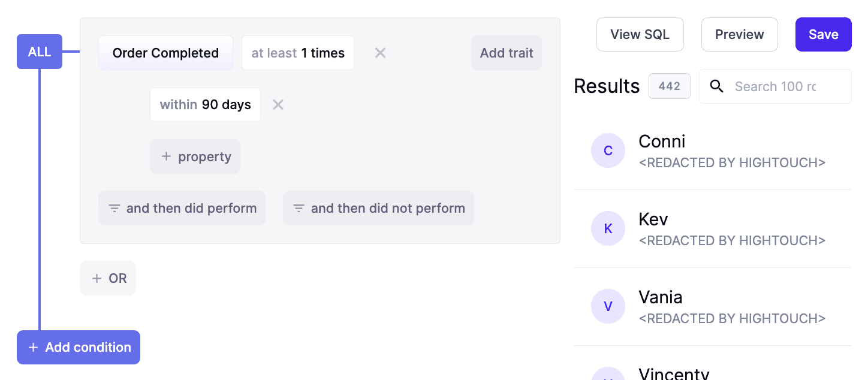
Task: Click Add condition button
Action: pyautogui.click(x=79, y=347)
